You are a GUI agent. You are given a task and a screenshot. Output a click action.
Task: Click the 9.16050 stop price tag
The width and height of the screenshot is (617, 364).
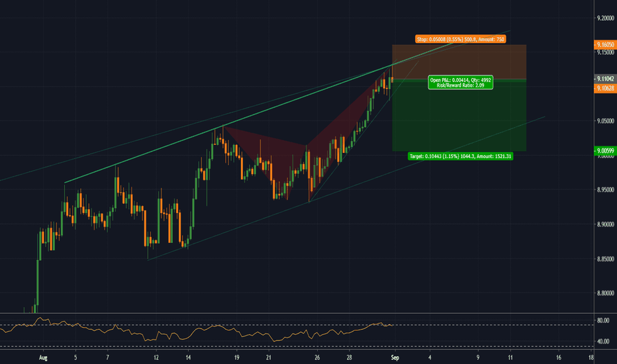pos(605,45)
